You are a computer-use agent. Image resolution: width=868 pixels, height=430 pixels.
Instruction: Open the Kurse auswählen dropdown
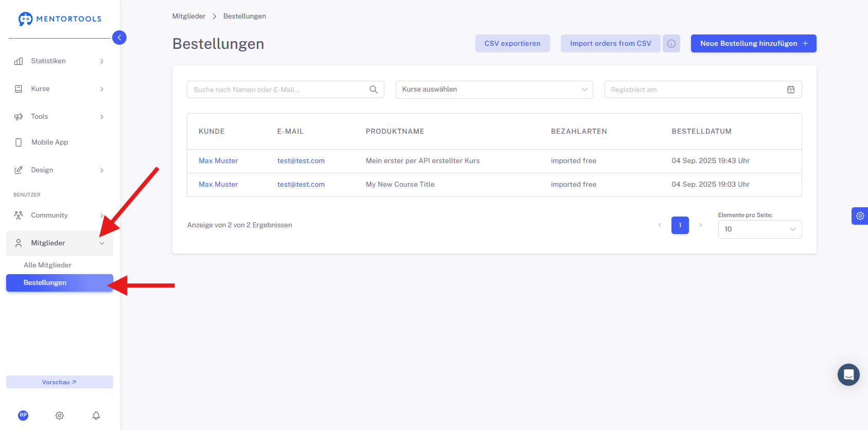494,89
